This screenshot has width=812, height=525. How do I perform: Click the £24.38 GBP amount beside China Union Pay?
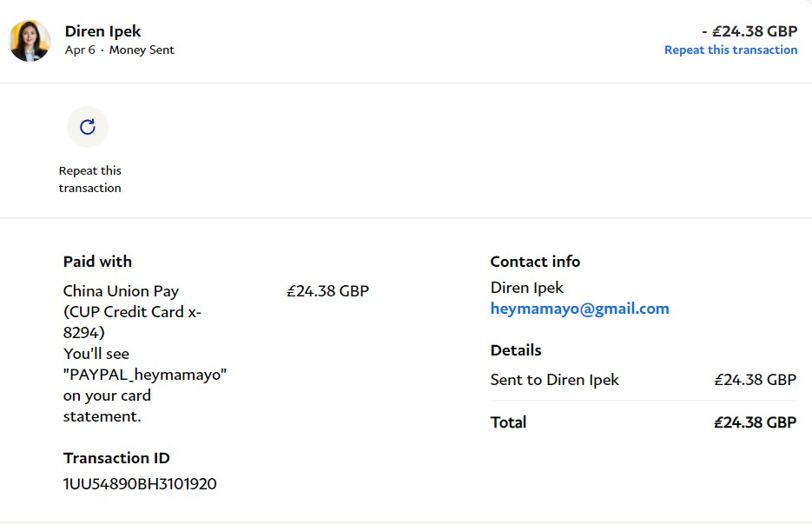tap(327, 291)
